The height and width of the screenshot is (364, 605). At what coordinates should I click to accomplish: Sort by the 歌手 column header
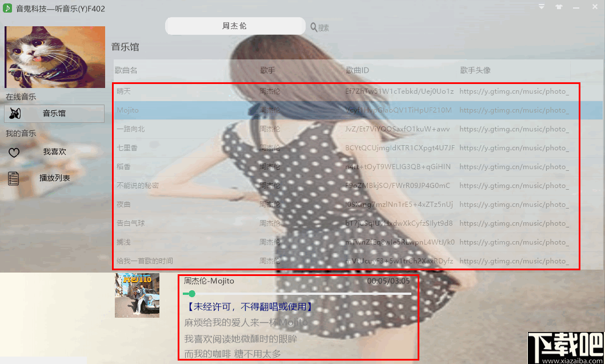point(267,70)
